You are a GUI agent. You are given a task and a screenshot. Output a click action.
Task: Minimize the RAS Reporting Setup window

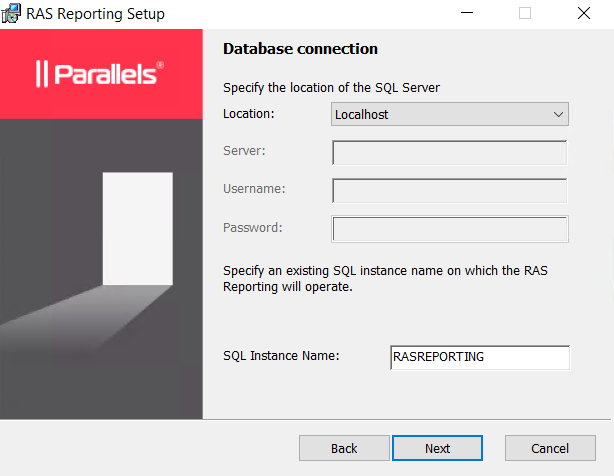(465, 14)
